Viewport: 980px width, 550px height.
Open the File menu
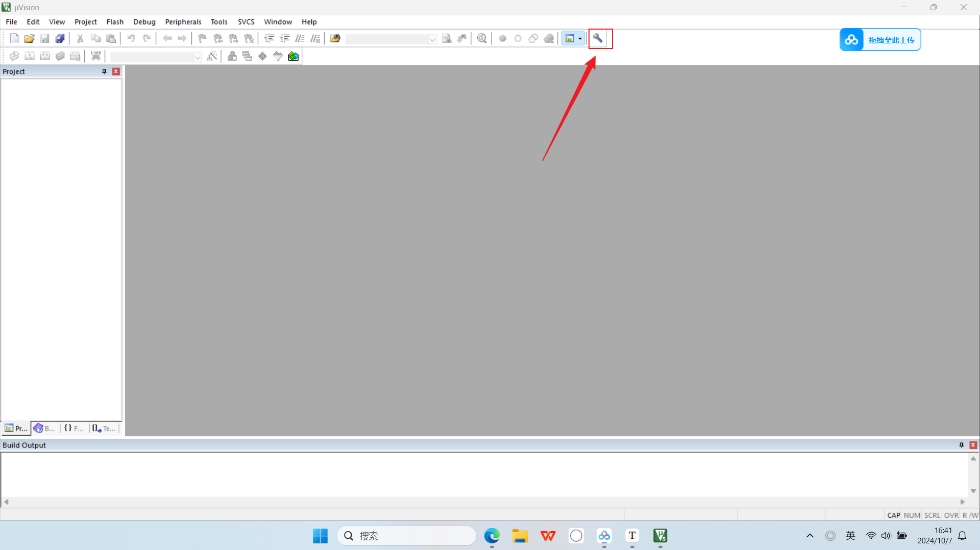[x=11, y=22]
